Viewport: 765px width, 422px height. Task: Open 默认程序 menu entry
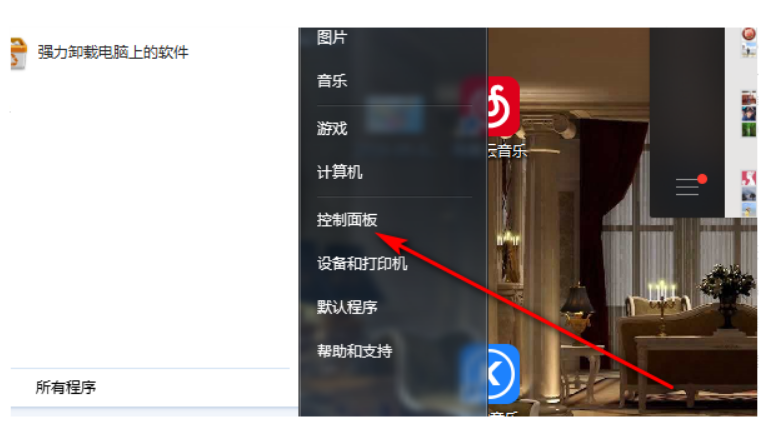tap(347, 307)
